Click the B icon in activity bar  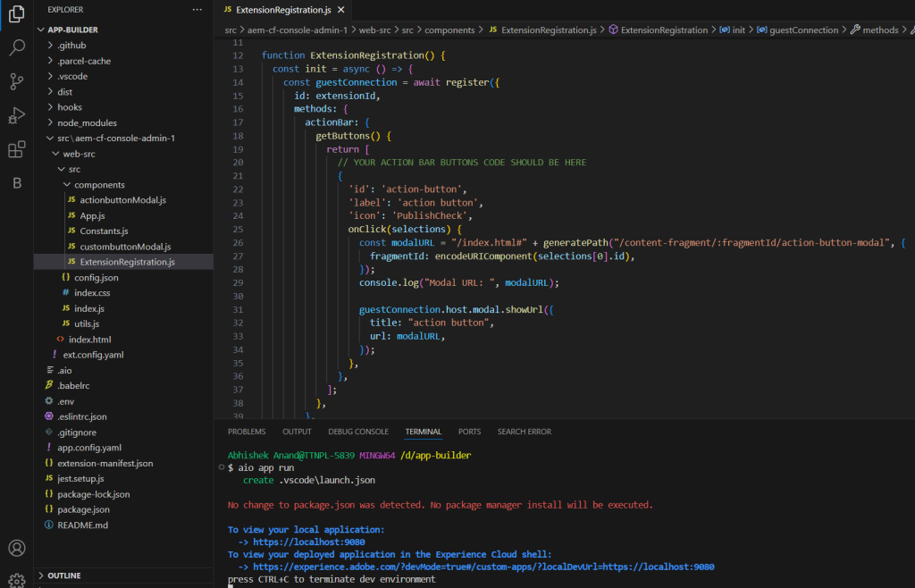(x=16, y=183)
